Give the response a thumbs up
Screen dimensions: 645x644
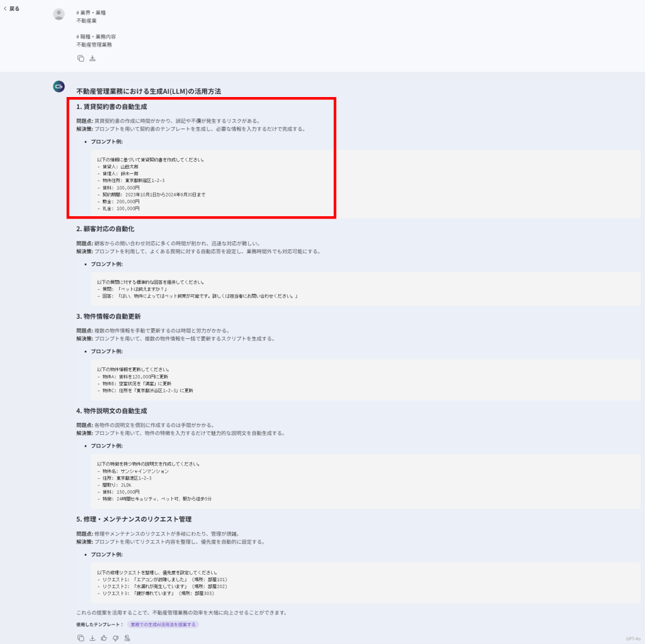click(104, 638)
